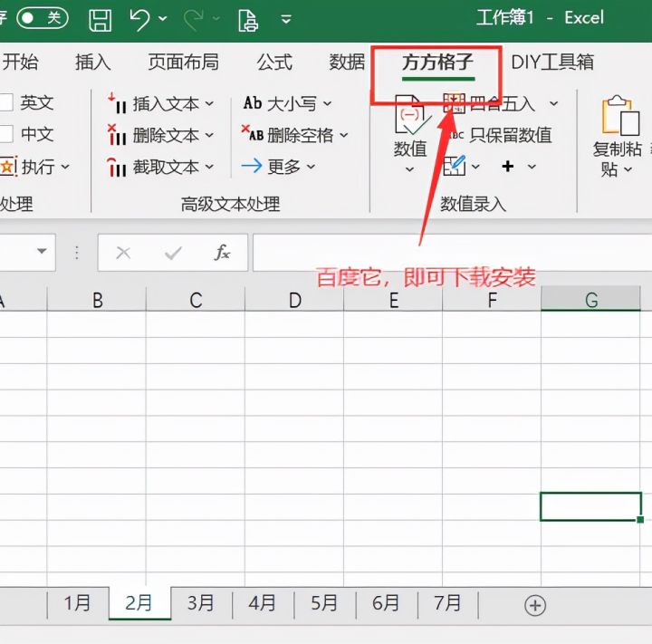Switch to the 插入 tab
652x644 pixels.
(93, 62)
